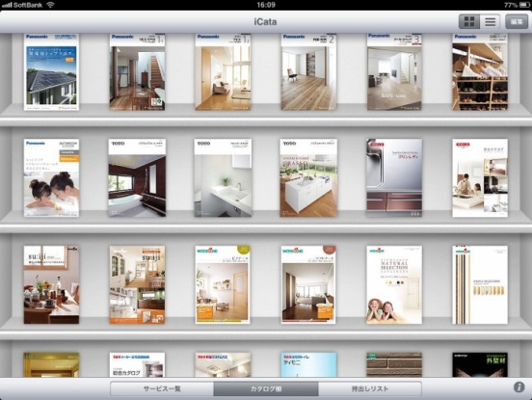This screenshot has width=532, height=400.
Task: Tap the 16:09 clock in status bar
Action: (x=266, y=5)
